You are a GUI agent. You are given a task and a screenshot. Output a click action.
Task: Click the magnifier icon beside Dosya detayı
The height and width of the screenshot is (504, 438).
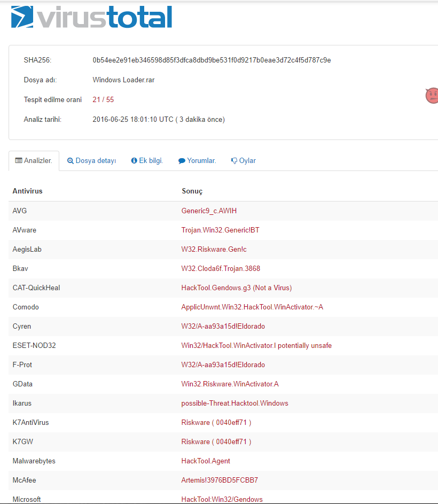pos(71,161)
